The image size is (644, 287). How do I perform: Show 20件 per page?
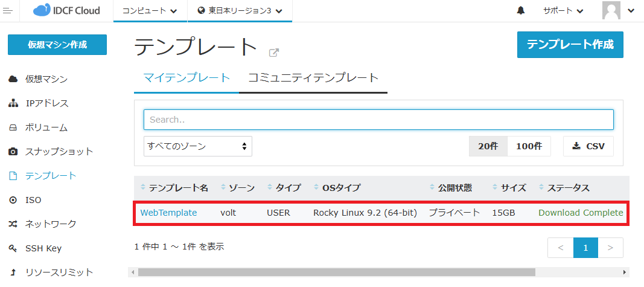(488, 146)
